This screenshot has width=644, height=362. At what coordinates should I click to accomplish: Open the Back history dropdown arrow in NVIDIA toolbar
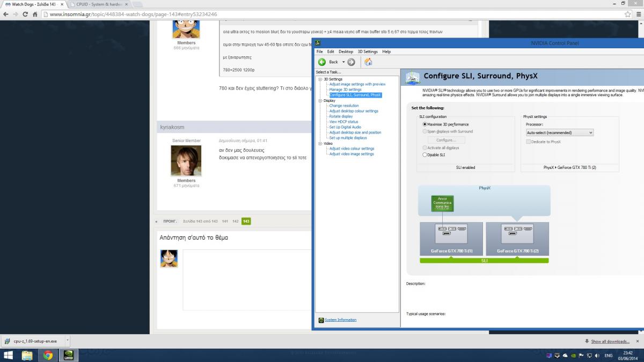(x=342, y=62)
